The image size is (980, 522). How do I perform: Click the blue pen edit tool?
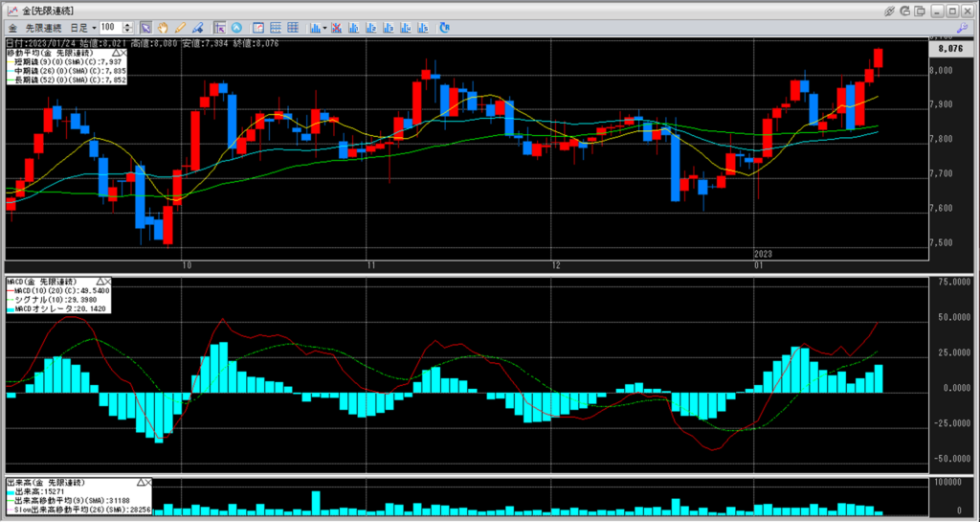[x=197, y=28]
